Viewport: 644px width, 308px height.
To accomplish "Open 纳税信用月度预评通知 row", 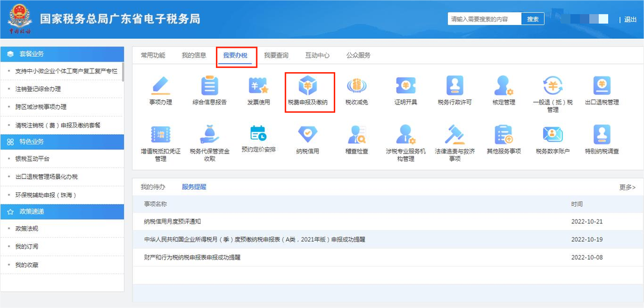I will click(x=388, y=221).
